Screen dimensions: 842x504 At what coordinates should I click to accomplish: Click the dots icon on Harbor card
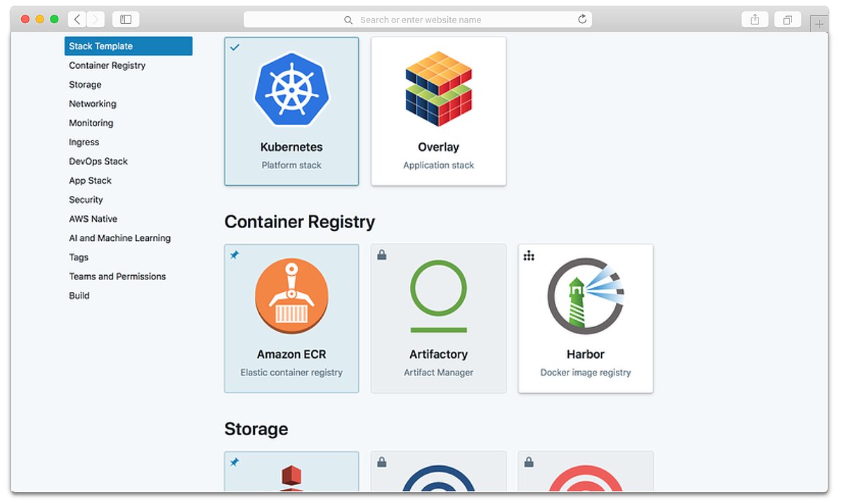click(x=529, y=256)
